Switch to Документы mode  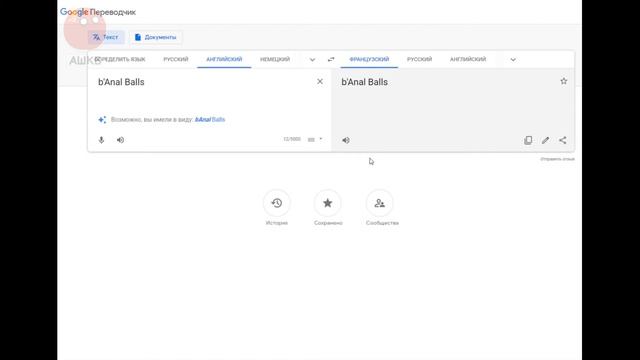[156, 37]
